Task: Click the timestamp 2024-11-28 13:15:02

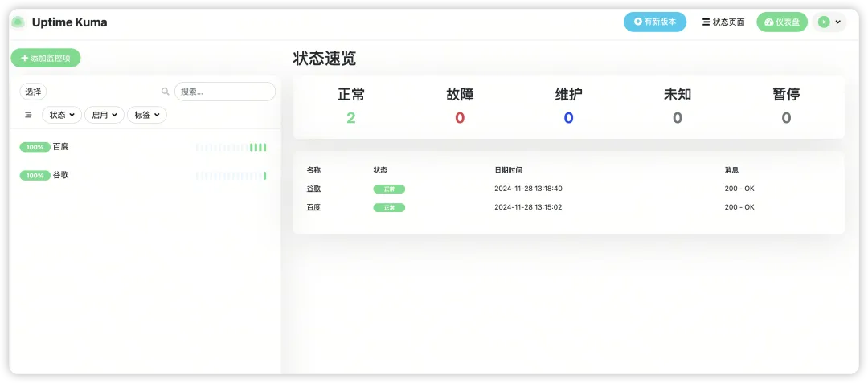Action: [528, 207]
